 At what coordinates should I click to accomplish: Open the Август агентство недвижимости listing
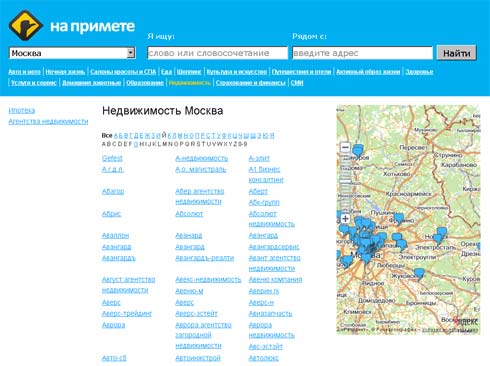129,285
